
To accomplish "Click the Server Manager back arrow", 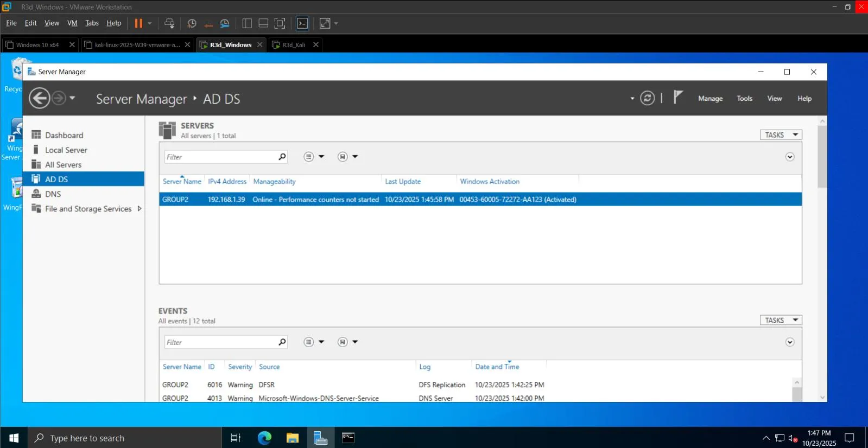I will (40, 98).
